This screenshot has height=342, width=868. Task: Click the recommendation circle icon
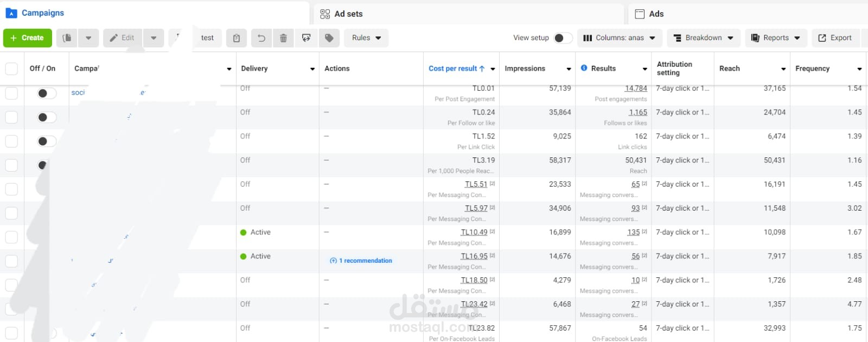coord(333,261)
